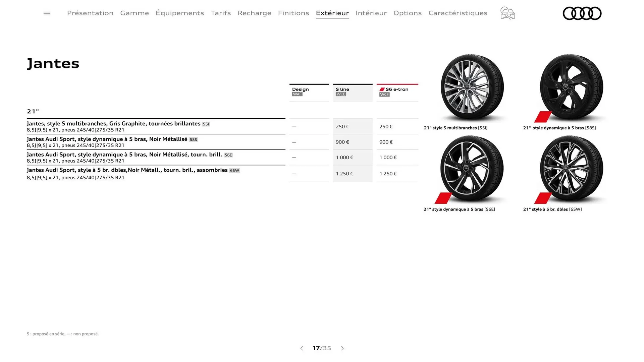The width and height of the screenshot is (644, 362).
Task: Select the Design column header
Action: [300, 89]
